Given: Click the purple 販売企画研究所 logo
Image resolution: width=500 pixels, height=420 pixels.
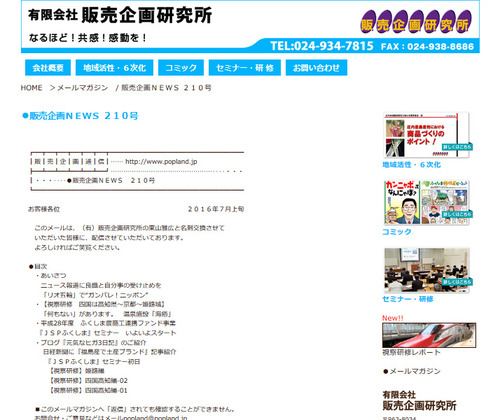Looking at the screenshot, I should pos(416,22).
